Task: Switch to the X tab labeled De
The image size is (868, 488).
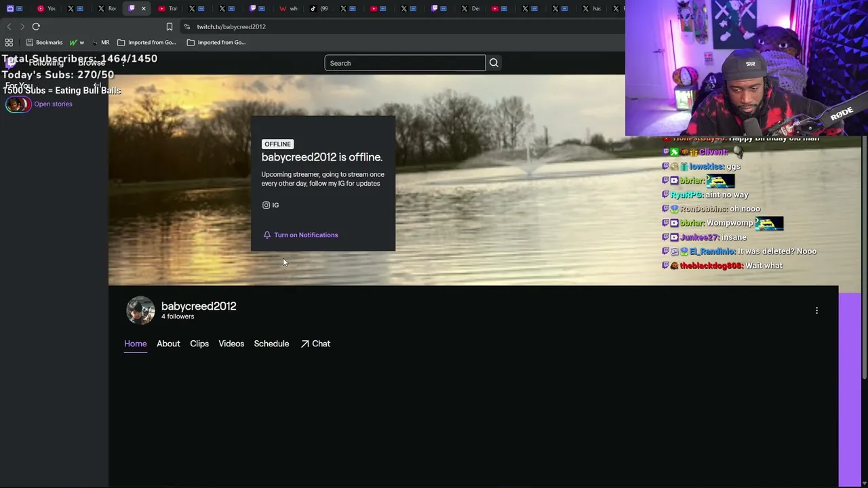Action: click(x=469, y=9)
